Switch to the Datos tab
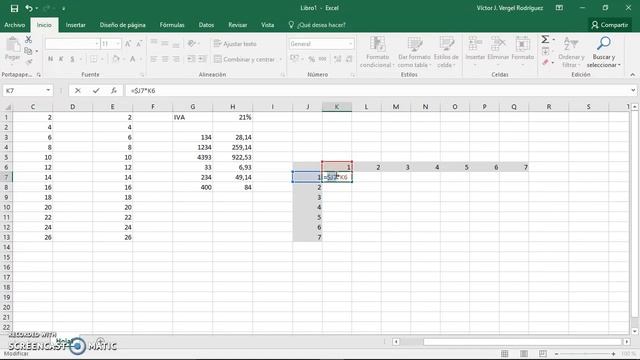Screen dimensions: 640x360 (x=206, y=25)
